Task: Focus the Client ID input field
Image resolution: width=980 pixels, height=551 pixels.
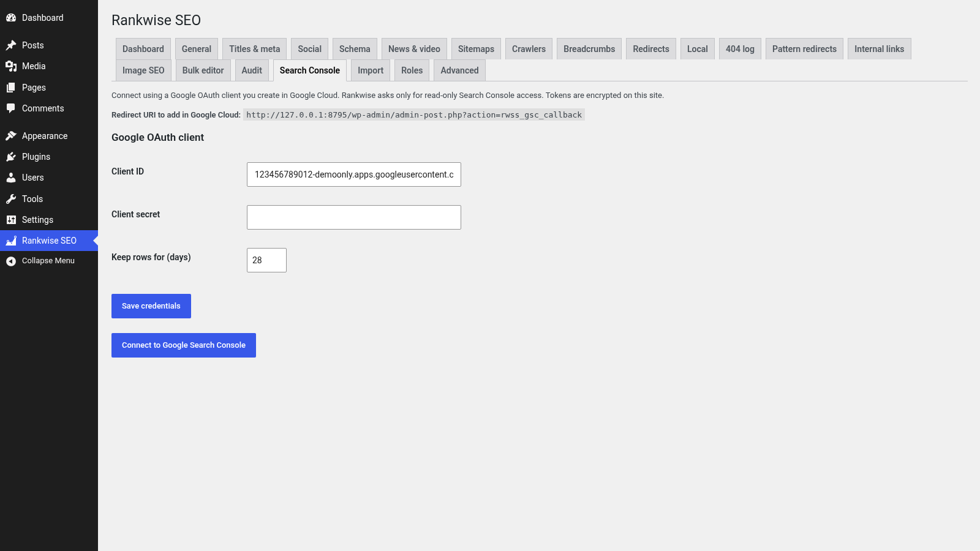Action: click(354, 174)
